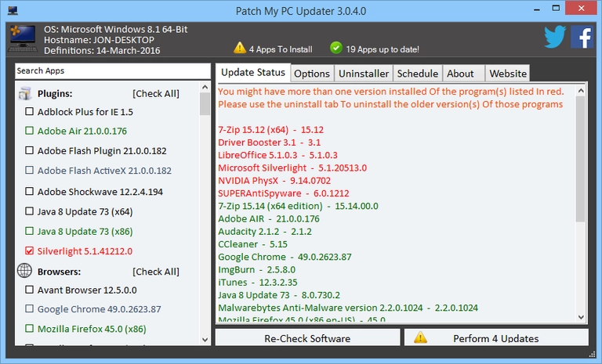602x364 pixels.
Task: Click 4 Apps To Install label
Action: tap(281, 49)
